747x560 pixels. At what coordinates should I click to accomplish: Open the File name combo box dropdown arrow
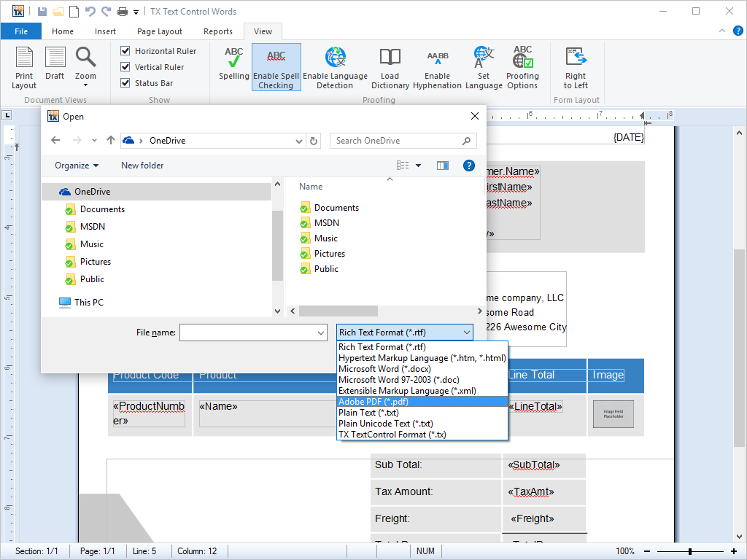click(321, 332)
